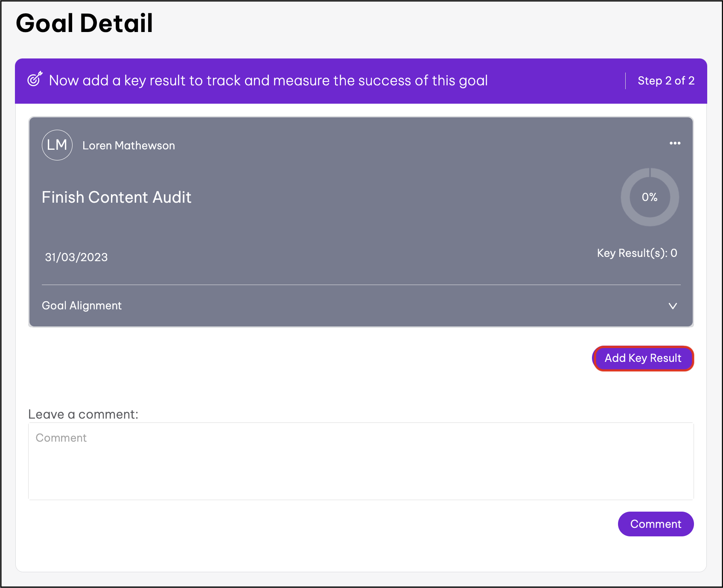Expand Goal Alignment using the chevron arrow
The height and width of the screenshot is (588, 723).
(x=673, y=306)
